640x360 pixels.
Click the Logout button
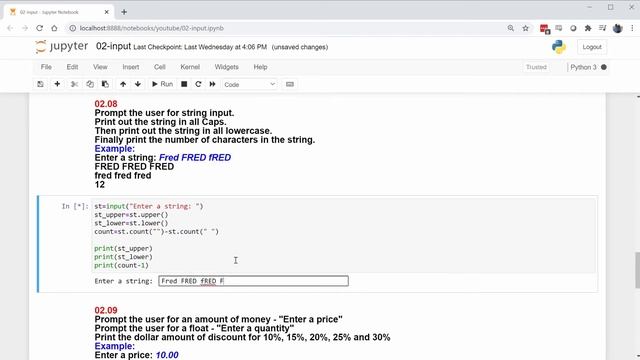pos(592,47)
